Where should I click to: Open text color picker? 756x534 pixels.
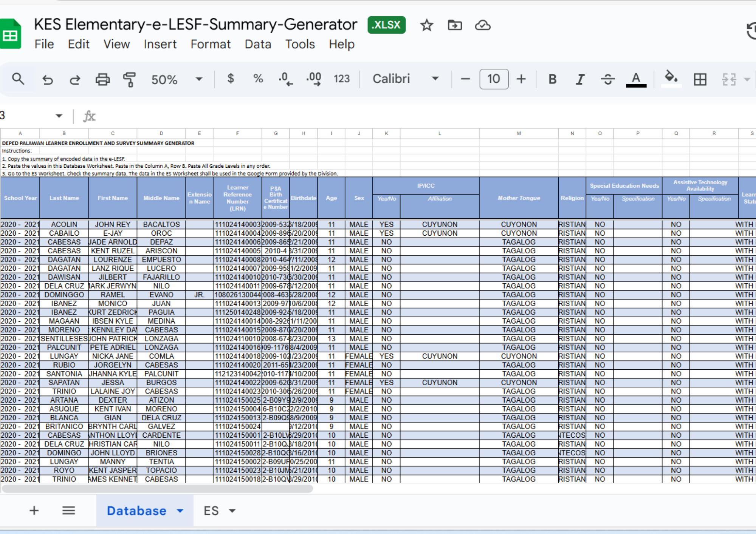[x=636, y=79]
